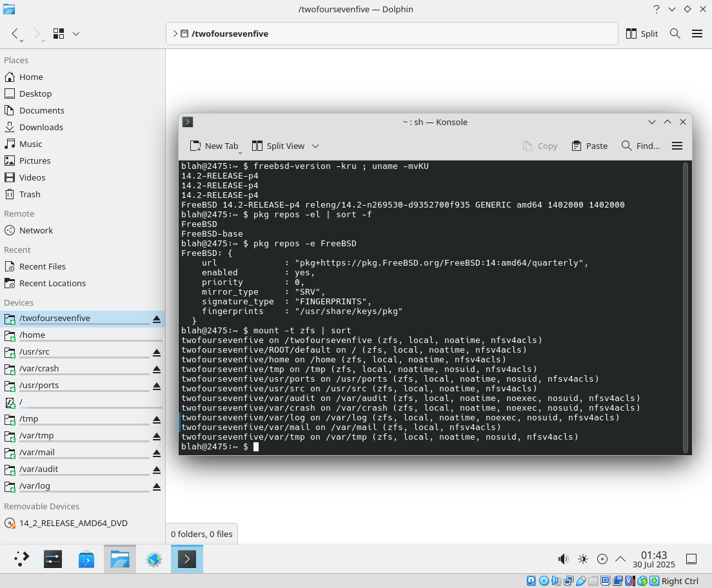Open System Settings from task manager
This screenshot has height=588, width=712.
[x=53, y=559]
